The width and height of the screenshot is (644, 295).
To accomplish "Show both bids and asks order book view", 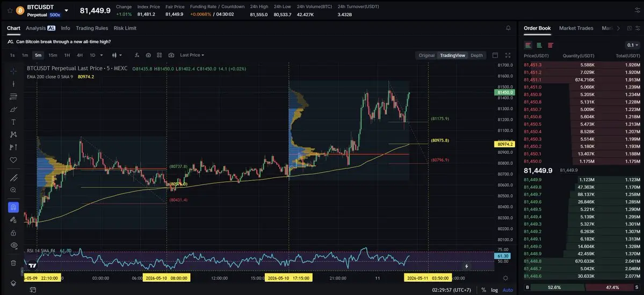I will [x=528, y=45].
